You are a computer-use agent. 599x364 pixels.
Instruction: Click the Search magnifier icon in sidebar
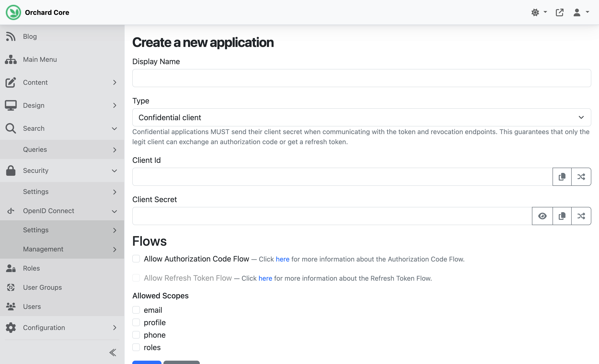coord(11,128)
